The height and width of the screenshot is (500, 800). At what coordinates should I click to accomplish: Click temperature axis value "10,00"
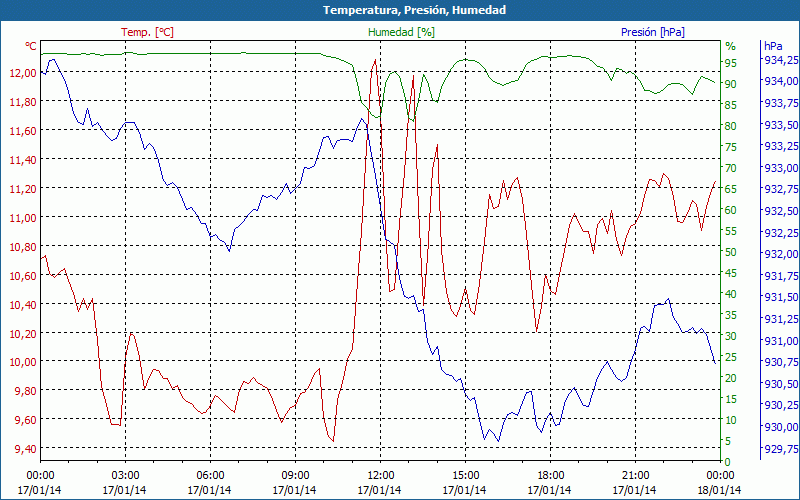(x=23, y=362)
